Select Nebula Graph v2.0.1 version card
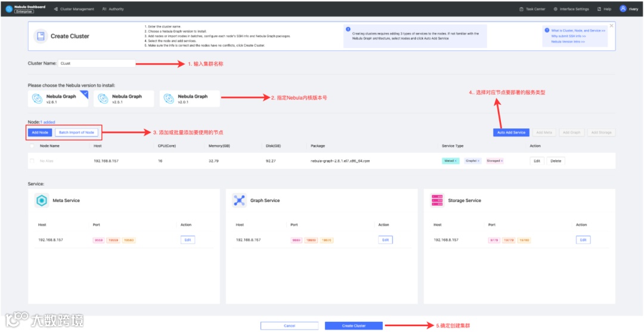The width and height of the screenshot is (644, 332). (190, 99)
